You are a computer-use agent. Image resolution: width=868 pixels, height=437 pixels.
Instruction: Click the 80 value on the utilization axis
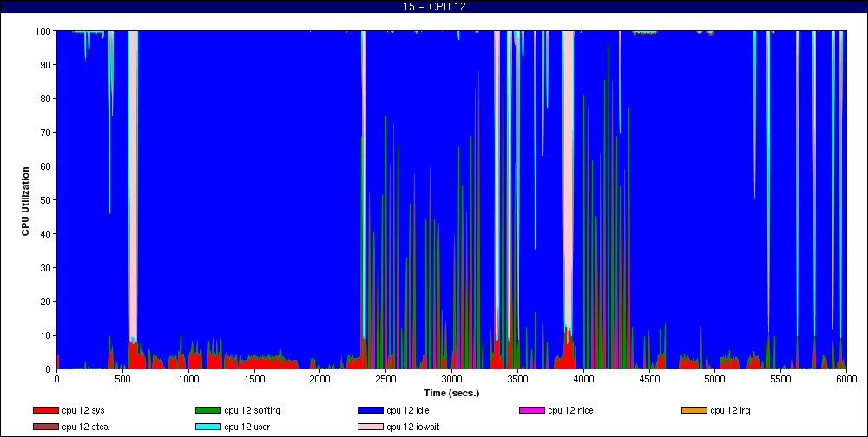(47, 99)
